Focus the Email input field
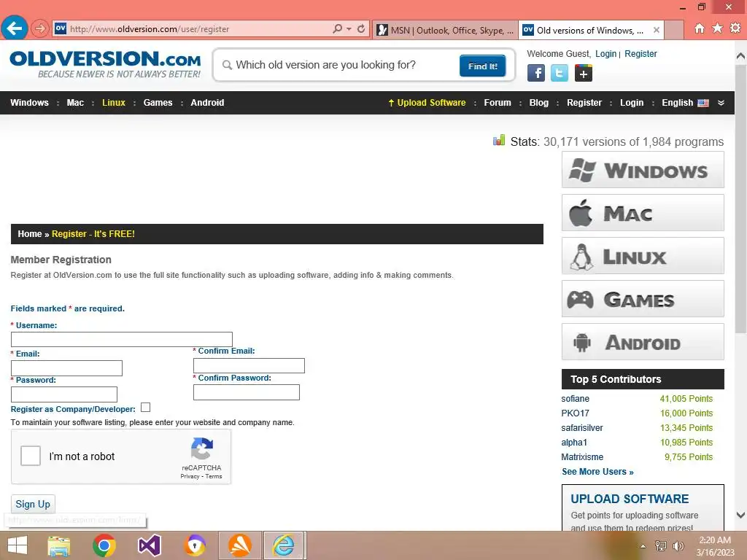The height and width of the screenshot is (560, 747). (66, 368)
